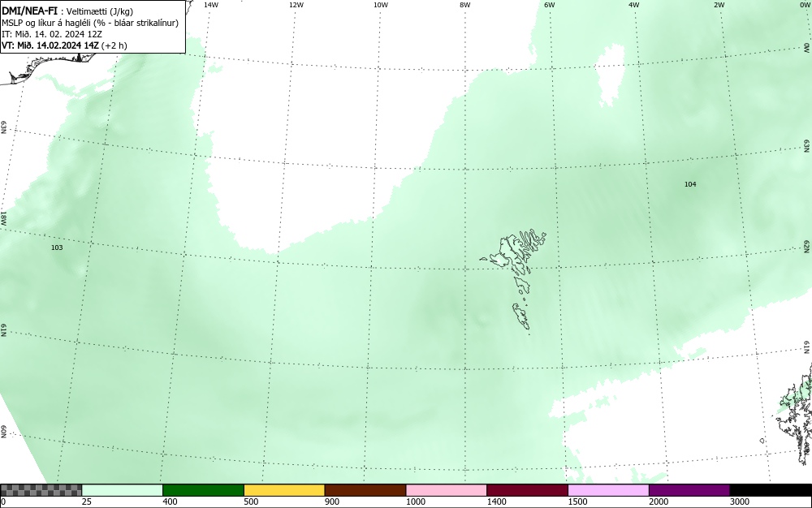The height and width of the screenshot is (508, 812).
Task: Click the legend value '25'
Action: [87, 502]
